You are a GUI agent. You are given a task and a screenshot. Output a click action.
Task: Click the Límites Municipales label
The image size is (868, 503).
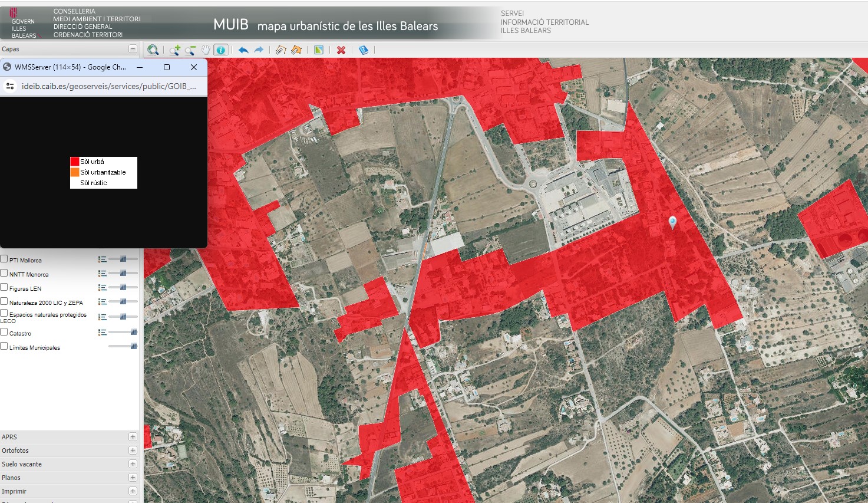tap(35, 347)
